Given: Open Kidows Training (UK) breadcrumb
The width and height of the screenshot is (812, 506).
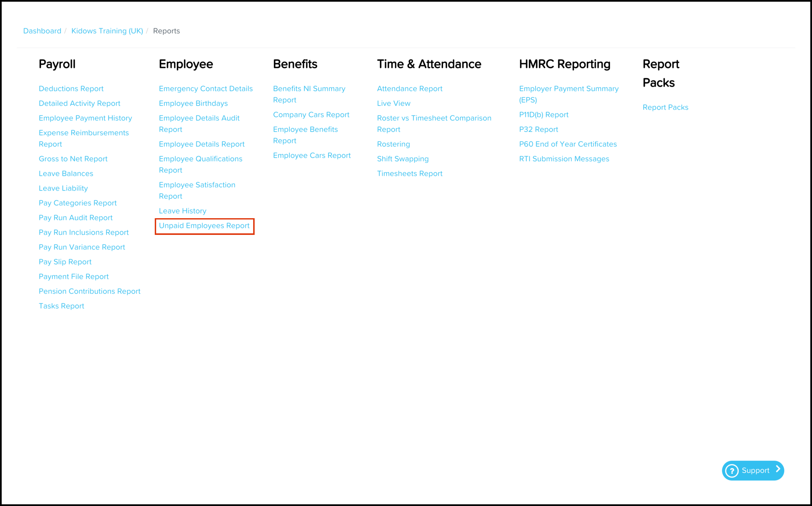Looking at the screenshot, I should (107, 31).
